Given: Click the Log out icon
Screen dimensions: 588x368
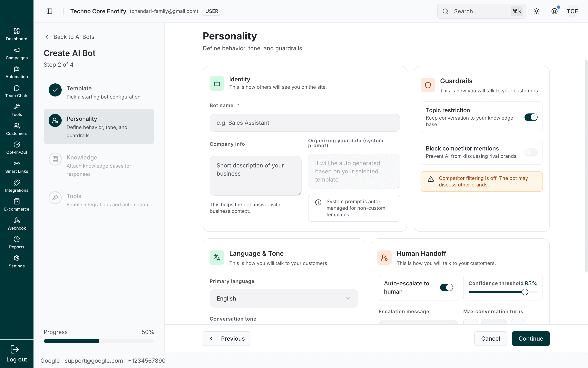Looking at the screenshot, I should [14, 350].
